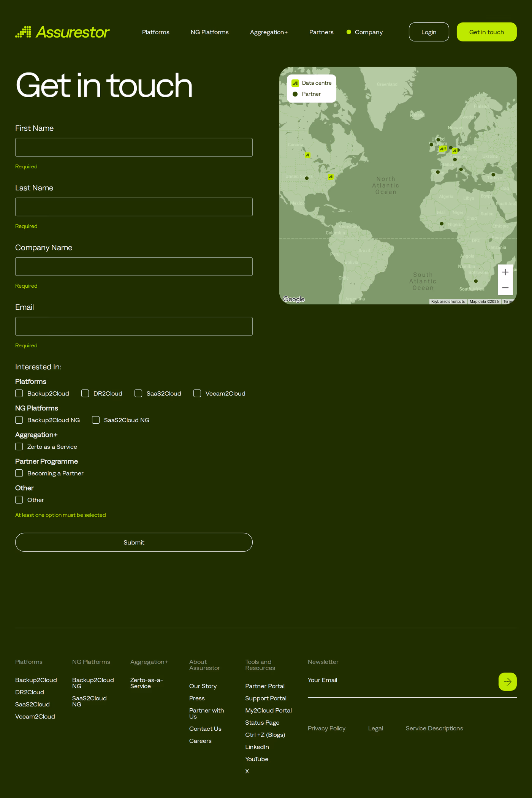Enable the Zerto as a Service option
The height and width of the screenshot is (798, 532).
(19, 446)
